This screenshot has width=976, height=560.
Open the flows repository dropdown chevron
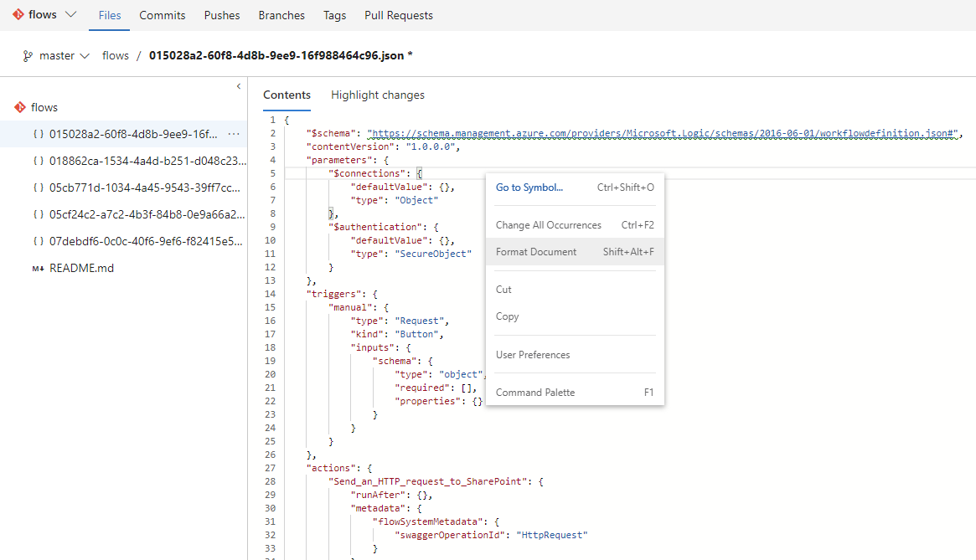[70, 15]
